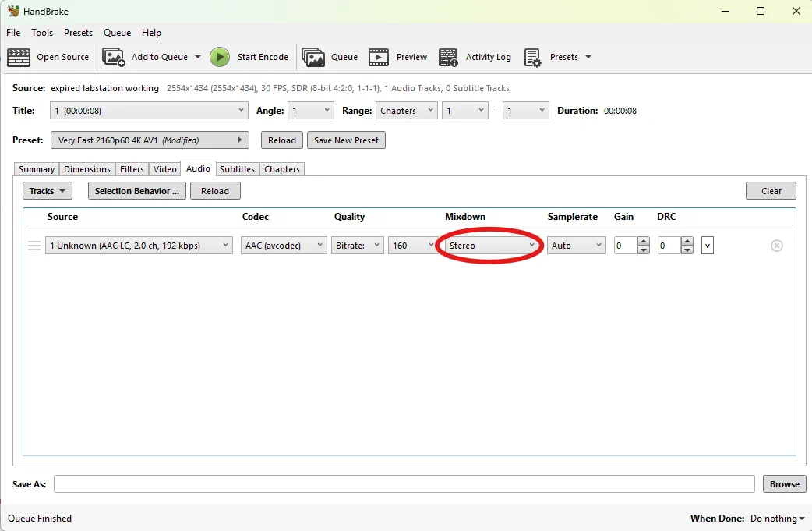This screenshot has height=531, width=812.
Task: Open the Angle dropdown
Action: [x=311, y=111]
